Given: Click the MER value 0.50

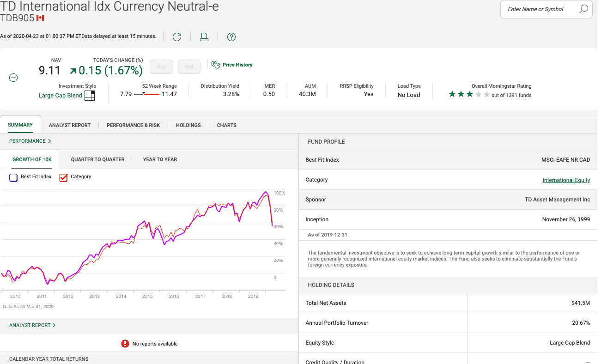Looking at the screenshot, I should click(269, 94).
